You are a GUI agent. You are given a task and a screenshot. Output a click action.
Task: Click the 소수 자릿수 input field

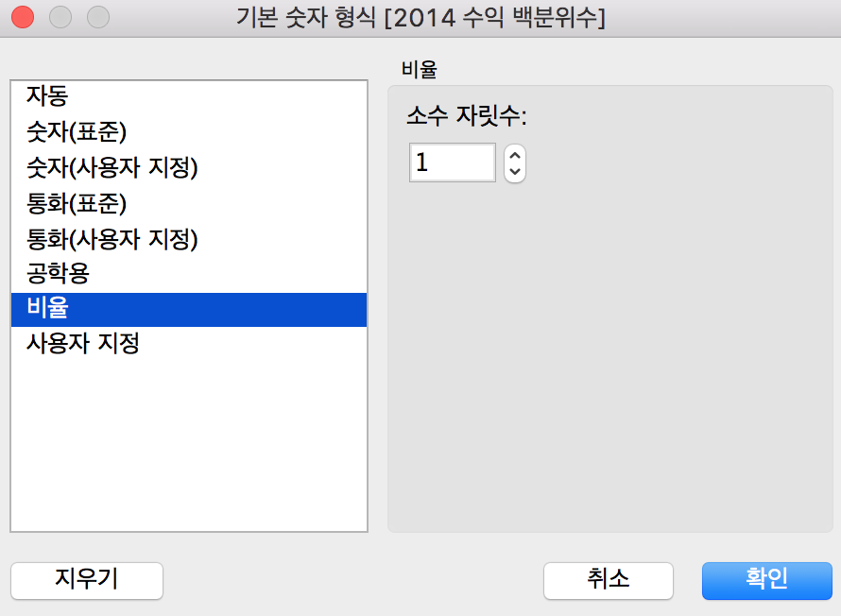pyautogui.click(x=452, y=163)
